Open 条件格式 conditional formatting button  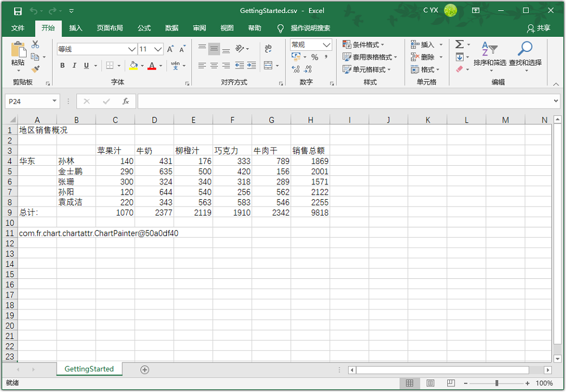point(363,45)
